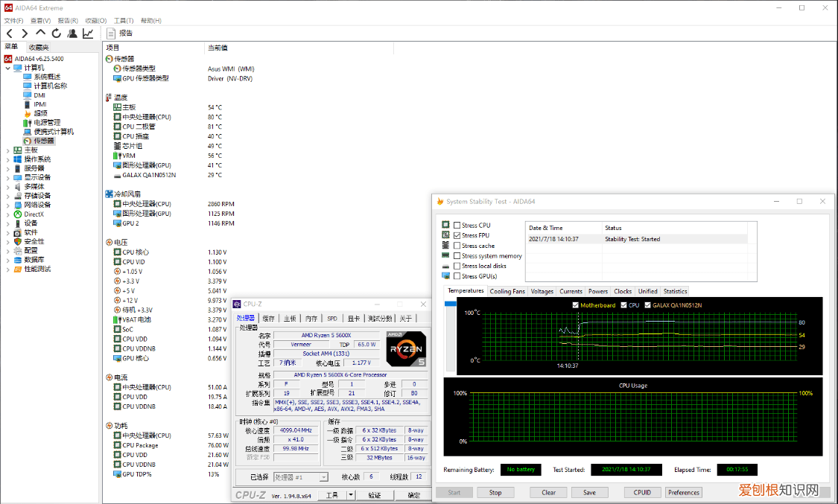Screen dimensions: 838x504
Task: Toggle the Motherboard graph checkbox
Action: coord(576,305)
